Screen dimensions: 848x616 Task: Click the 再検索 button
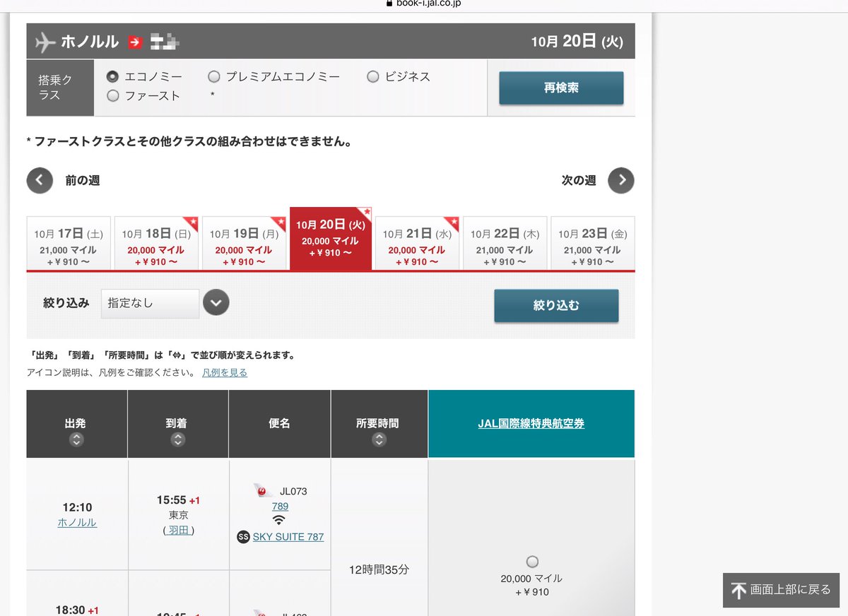(561, 88)
